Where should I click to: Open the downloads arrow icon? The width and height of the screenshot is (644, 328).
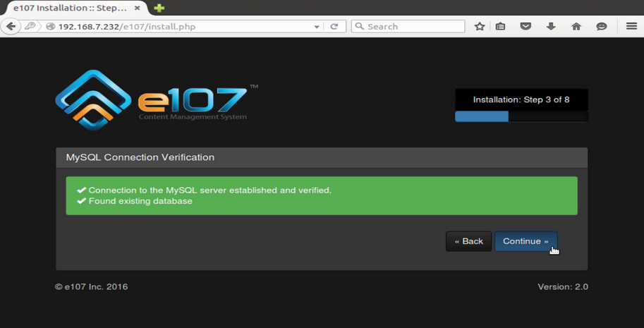point(551,26)
